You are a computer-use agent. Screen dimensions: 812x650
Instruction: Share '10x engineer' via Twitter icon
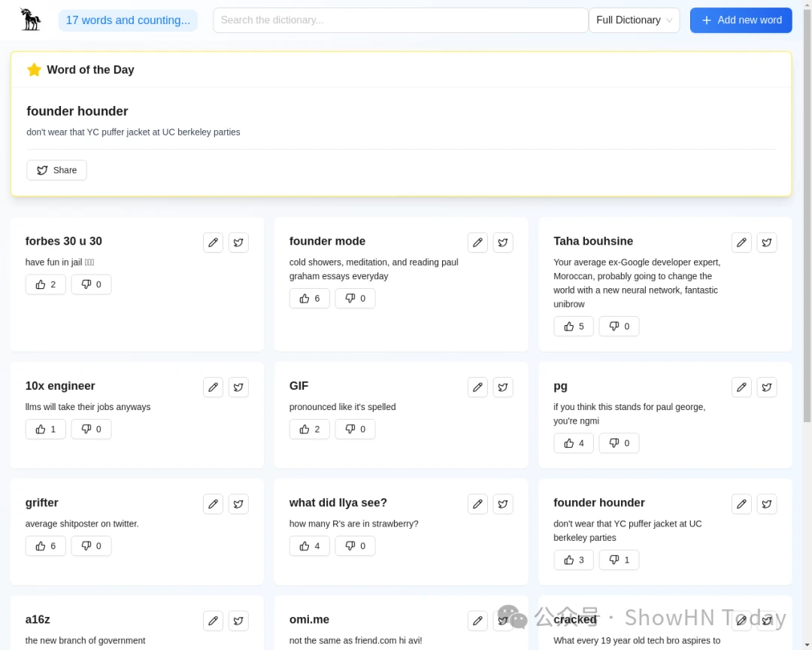point(238,387)
